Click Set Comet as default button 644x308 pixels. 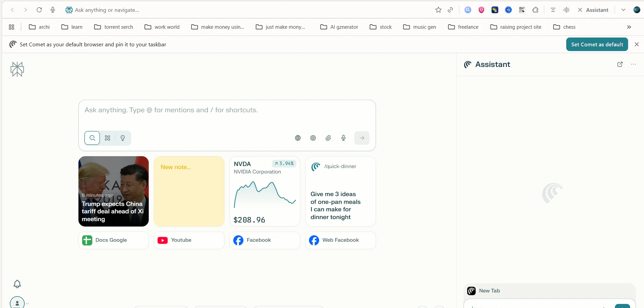(x=597, y=44)
